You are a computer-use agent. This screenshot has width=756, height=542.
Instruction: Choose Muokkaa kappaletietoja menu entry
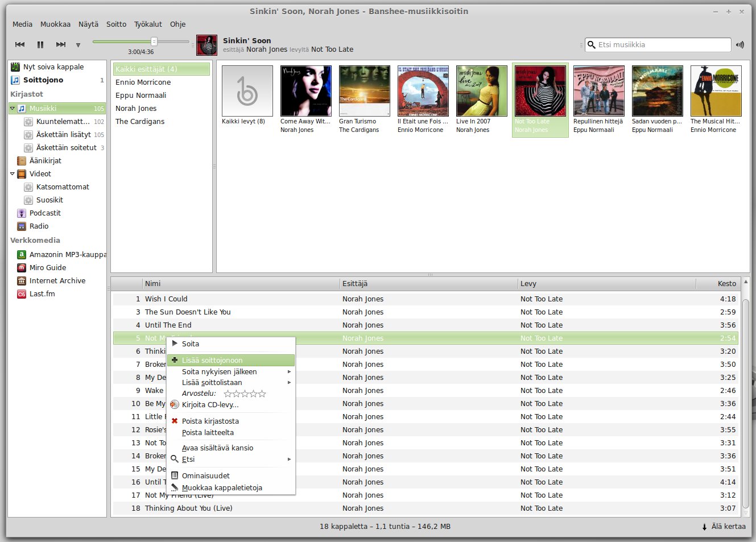(x=231, y=488)
